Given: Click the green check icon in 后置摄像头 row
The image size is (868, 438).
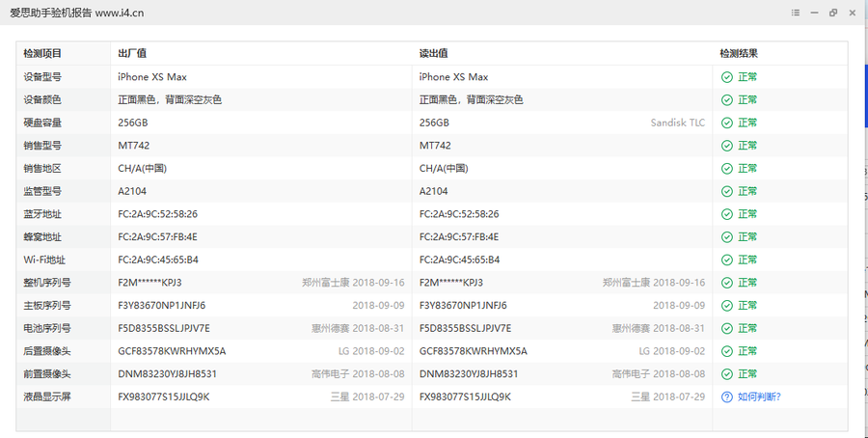Looking at the screenshot, I should (727, 351).
